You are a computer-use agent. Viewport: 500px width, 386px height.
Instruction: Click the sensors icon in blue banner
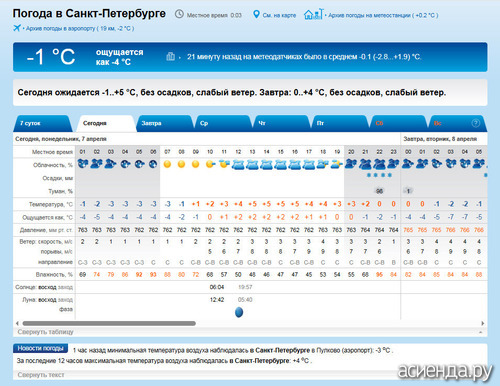170,56
